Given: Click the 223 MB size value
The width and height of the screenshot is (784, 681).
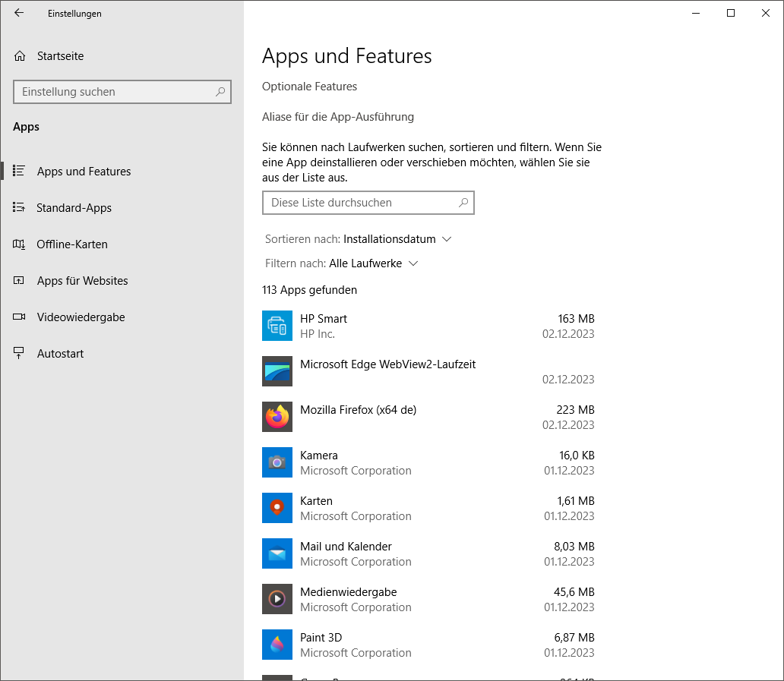Looking at the screenshot, I should [x=576, y=410].
